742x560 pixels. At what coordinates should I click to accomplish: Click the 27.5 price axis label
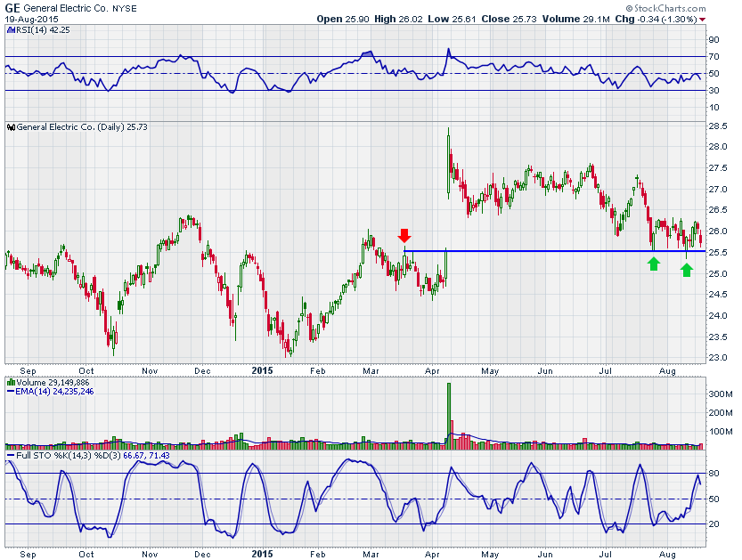click(x=718, y=168)
